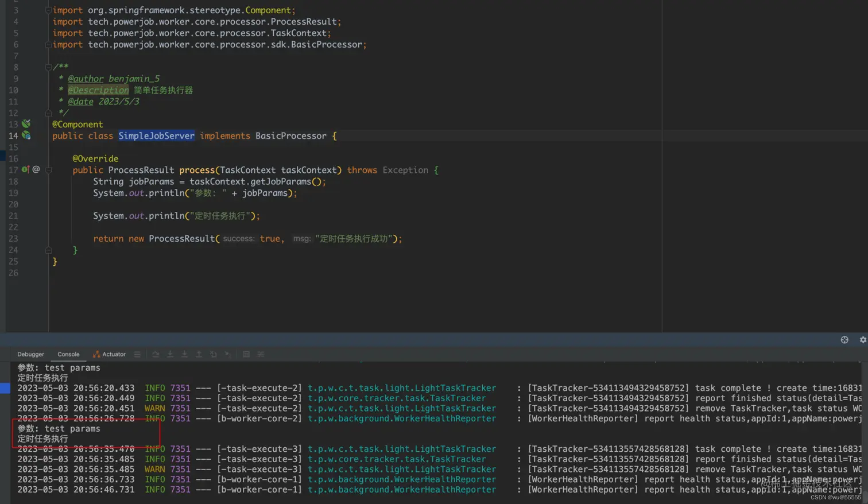Click LightTaskTracker logger link at 20:56:20.433
868x504 pixels.
(x=402, y=388)
